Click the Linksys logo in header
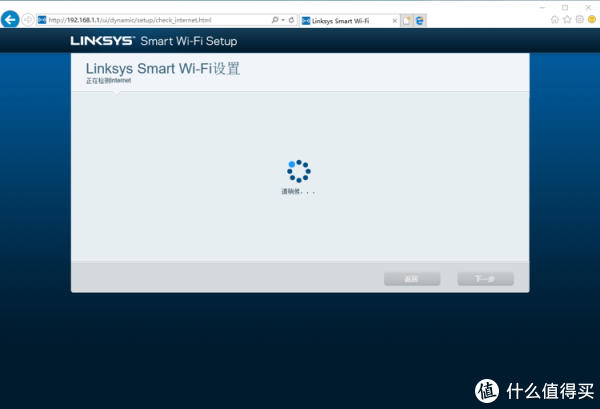This screenshot has height=409, width=600. [102, 41]
